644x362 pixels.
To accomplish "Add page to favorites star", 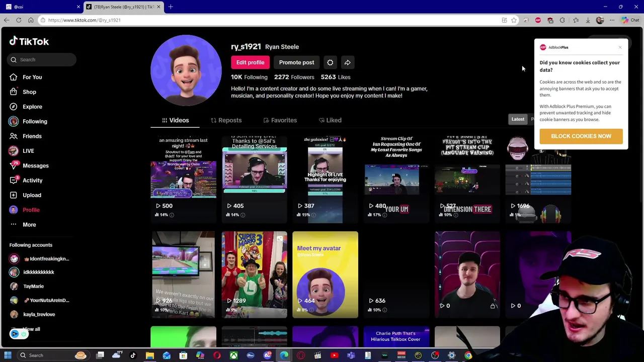I will pos(514,20).
